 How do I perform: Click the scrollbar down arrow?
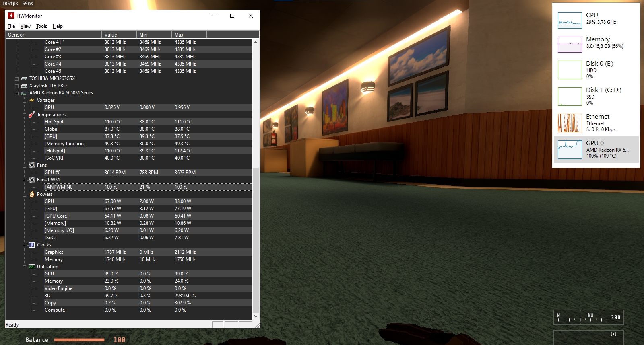coord(256,316)
